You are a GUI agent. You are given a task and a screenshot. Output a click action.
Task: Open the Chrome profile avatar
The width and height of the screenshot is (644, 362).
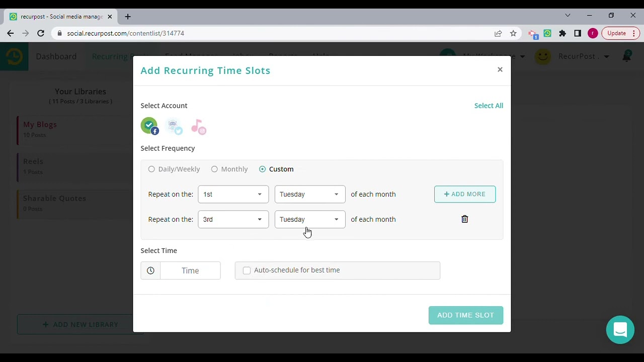point(593,33)
